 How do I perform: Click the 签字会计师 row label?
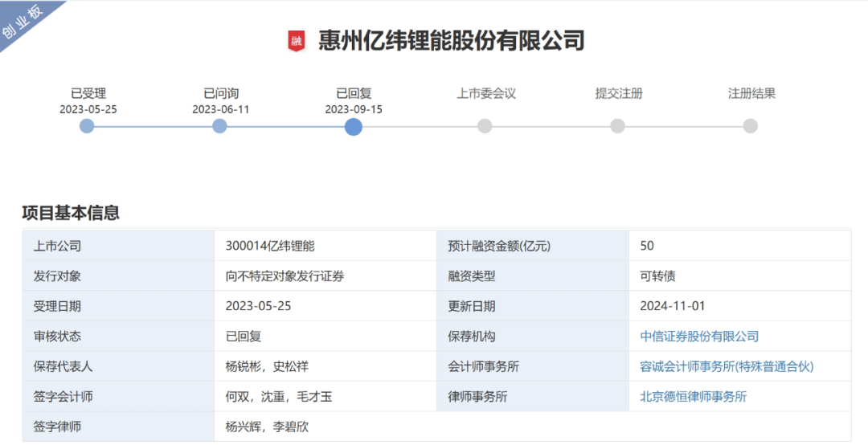click(63, 397)
